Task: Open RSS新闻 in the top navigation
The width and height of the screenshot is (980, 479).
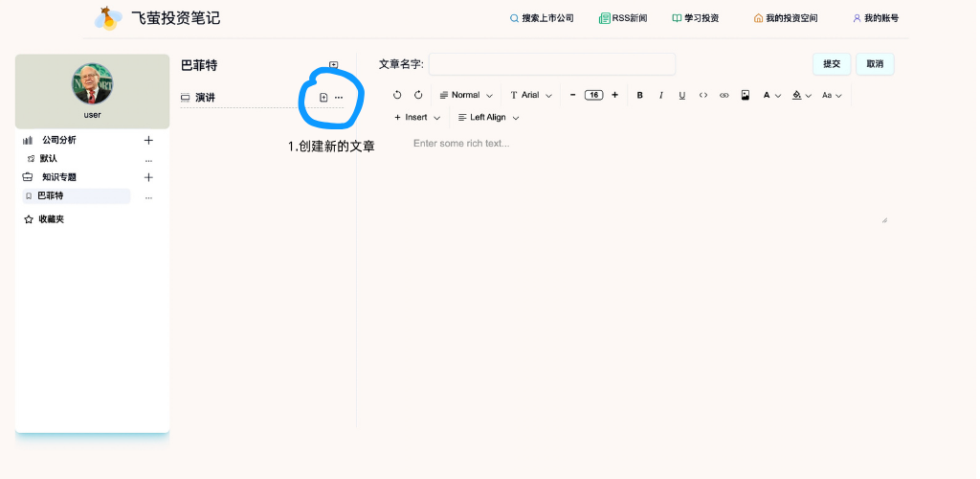Action: tap(623, 18)
